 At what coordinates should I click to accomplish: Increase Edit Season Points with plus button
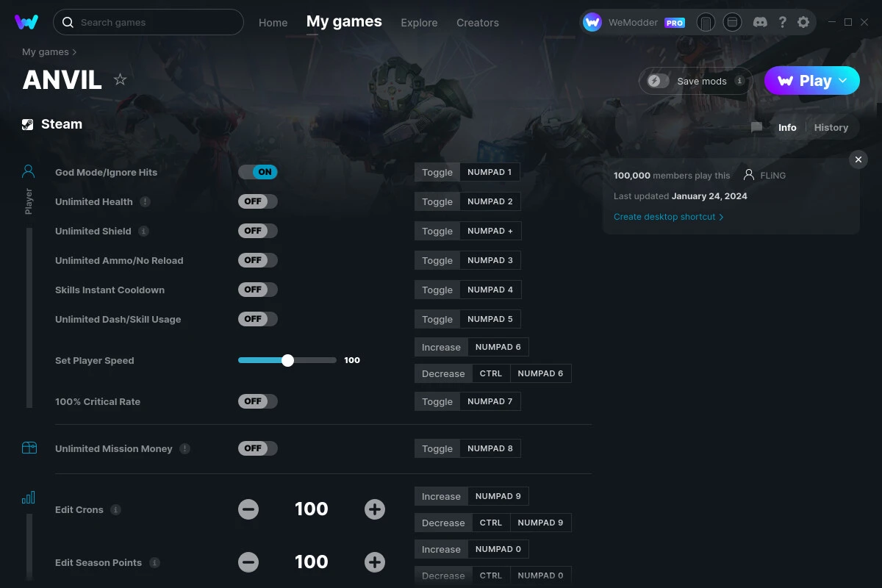tap(375, 562)
